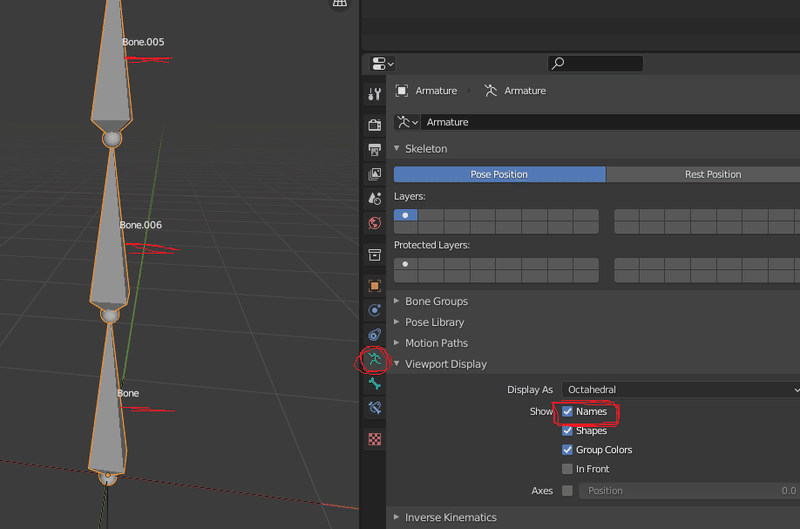Open the Tool properties tab

click(374, 94)
